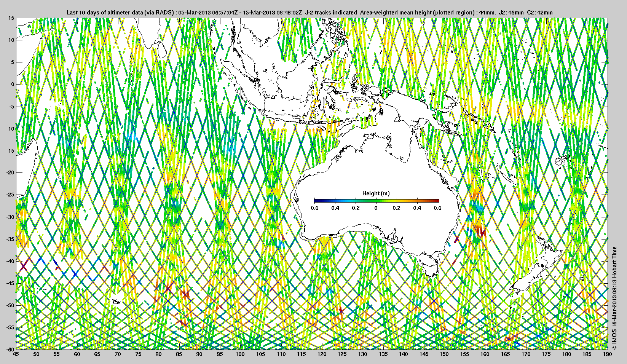Click colorbar tick label "0.2"

[397, 208]
